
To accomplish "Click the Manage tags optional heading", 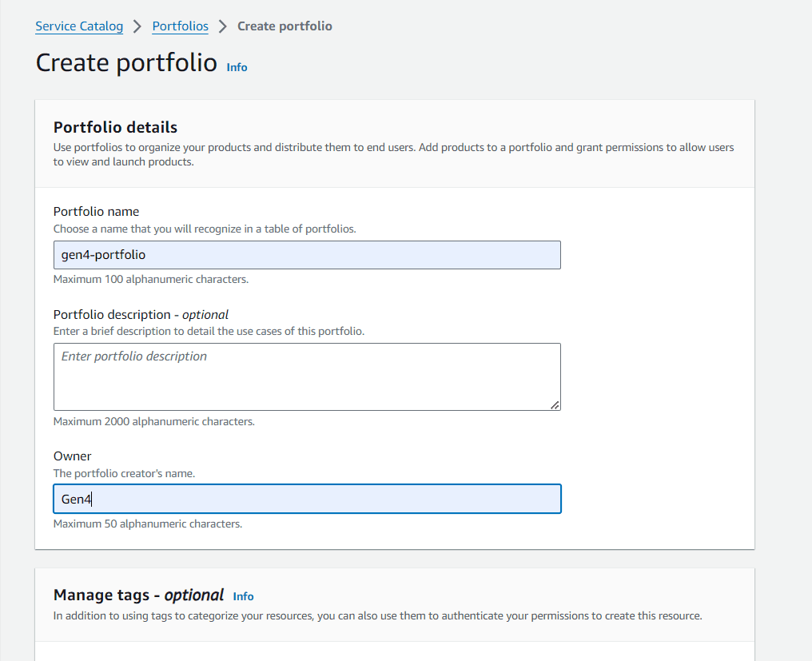I will (138, 595).
